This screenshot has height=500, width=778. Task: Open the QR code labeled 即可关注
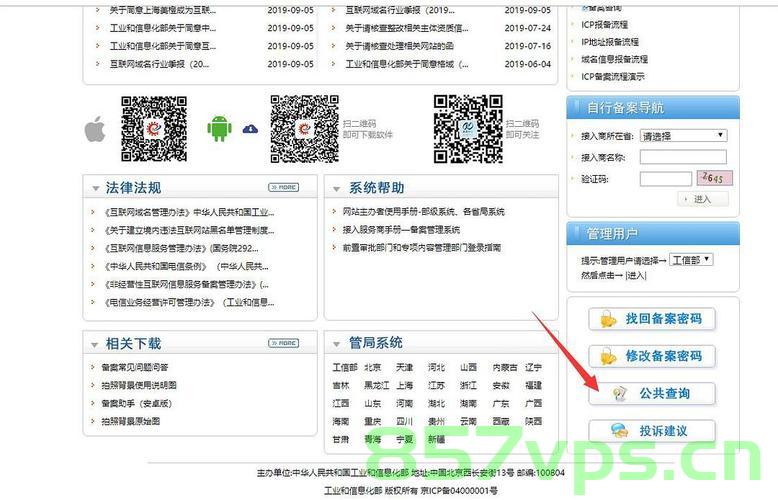pos(468,129)
